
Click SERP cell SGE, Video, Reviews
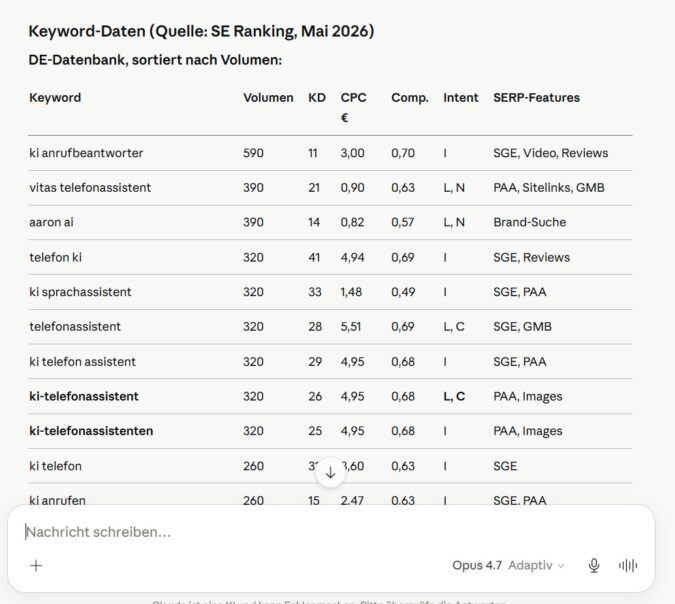pos(551,153)
